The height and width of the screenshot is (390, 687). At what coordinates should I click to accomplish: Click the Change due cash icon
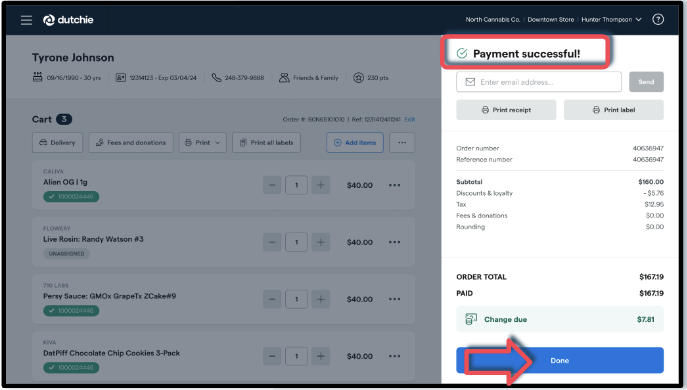click(x=471, y=319)
